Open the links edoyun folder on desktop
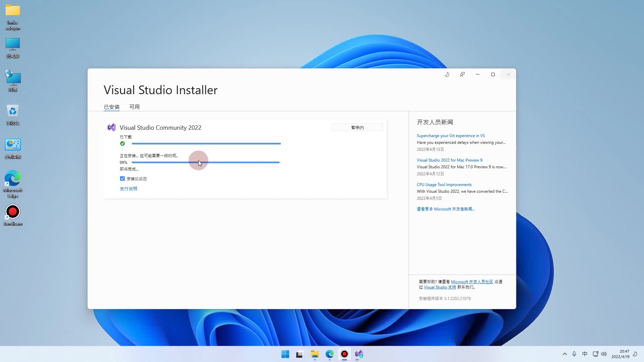The width and height of the screenshot is (644, 362). pos(13,17)
